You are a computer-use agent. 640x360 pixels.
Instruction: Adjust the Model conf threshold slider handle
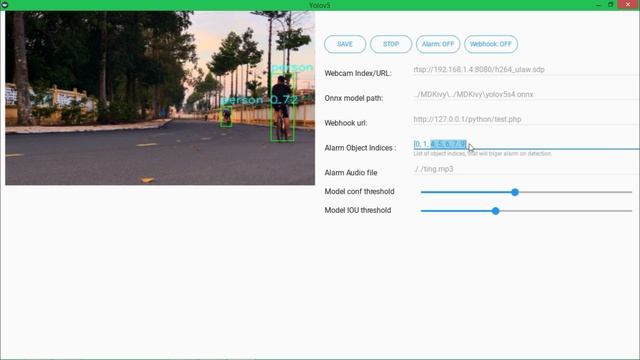point(515,192)
